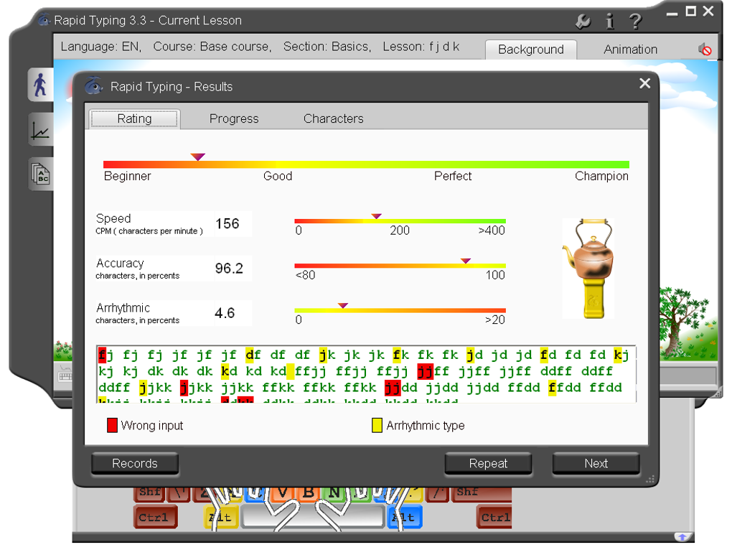
Task: Switch to the Background tab
Action: point(531,49)
